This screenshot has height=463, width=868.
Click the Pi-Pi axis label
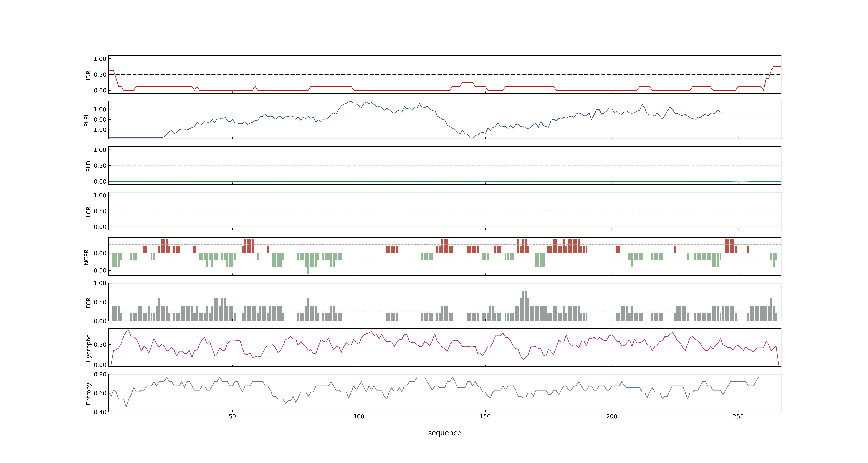(86, 120)
